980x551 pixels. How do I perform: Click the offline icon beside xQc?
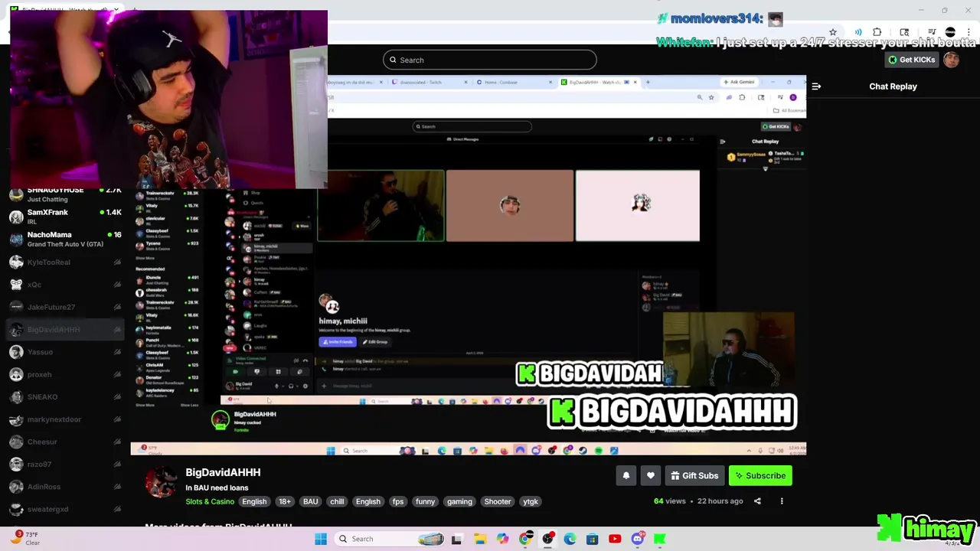(117, 285)
